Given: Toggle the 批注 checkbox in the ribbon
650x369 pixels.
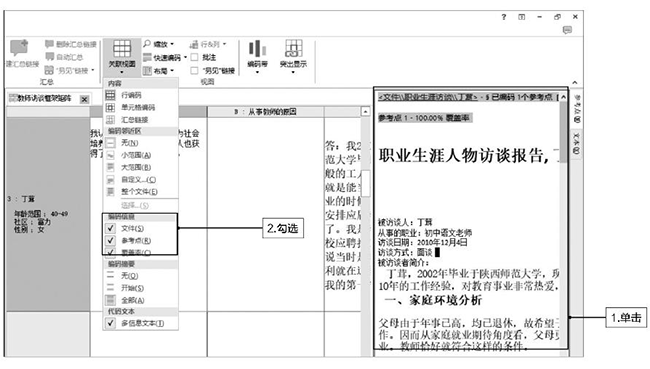Looking at the screenshot, I should tap(194, 58).
